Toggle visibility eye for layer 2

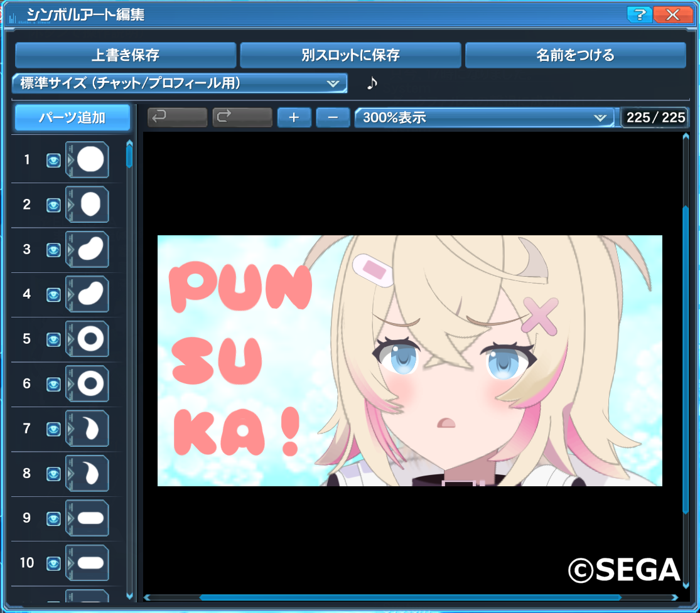point(53,205)
